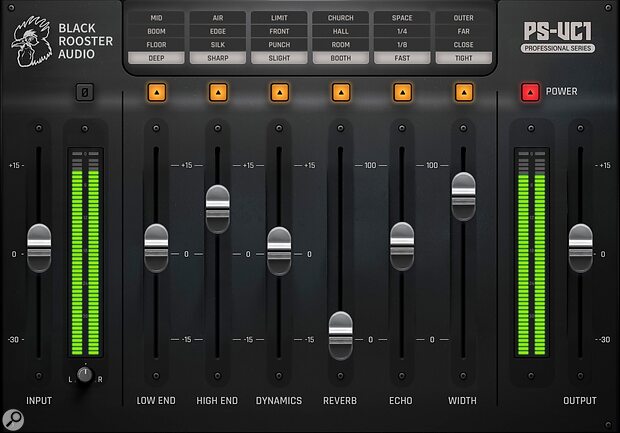The width and height of the screenshot is (620, 433).
Task: Click the Reverb fader handle
Action: tap(341, 336)
